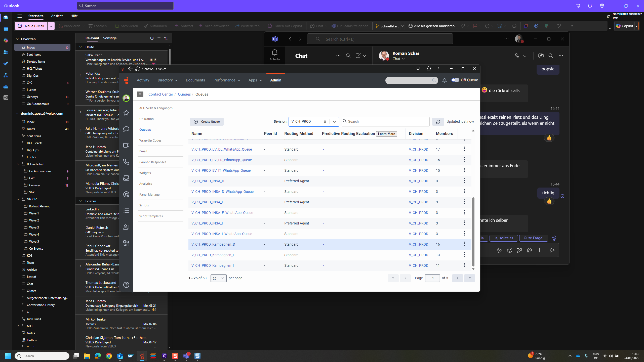
Task: Open the Genesys chat bubble sidebar icon
Action: 126,129
